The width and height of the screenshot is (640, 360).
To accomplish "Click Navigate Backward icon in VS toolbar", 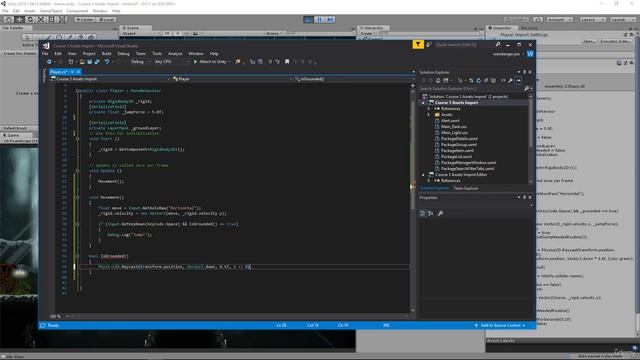I will 49,62.
